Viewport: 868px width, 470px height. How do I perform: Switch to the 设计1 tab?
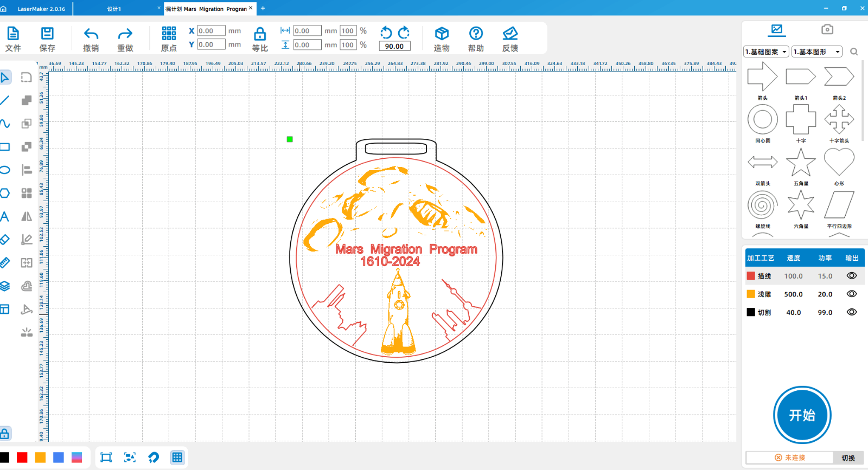[x=114, y=9]
